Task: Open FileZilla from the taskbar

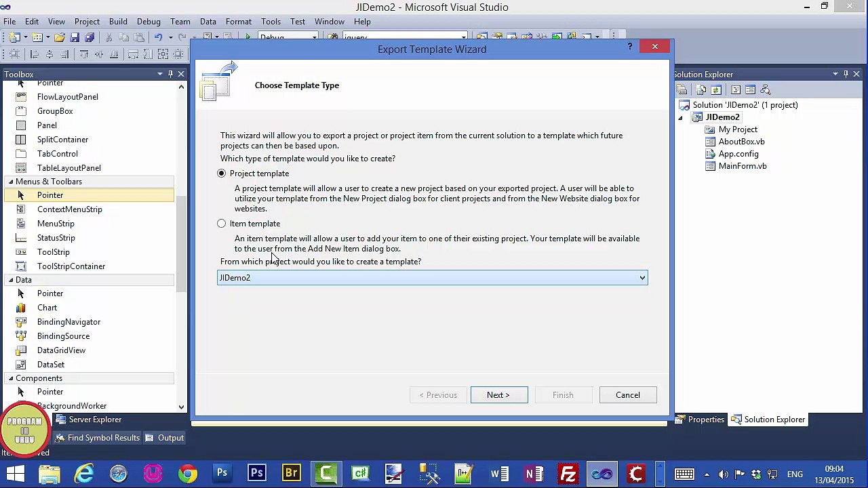Action: (x=568, y=473)
